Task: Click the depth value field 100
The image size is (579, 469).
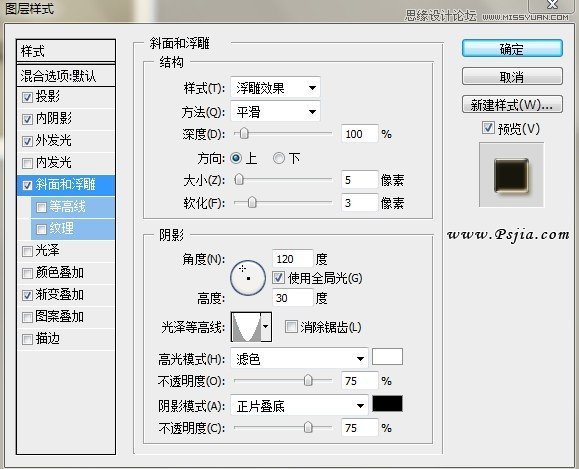Action: coord(360,134)
